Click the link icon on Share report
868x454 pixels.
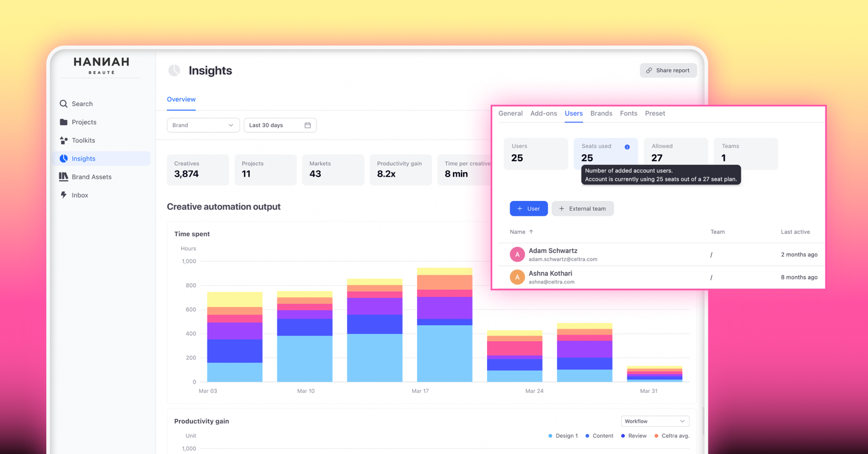coord(649,70)
